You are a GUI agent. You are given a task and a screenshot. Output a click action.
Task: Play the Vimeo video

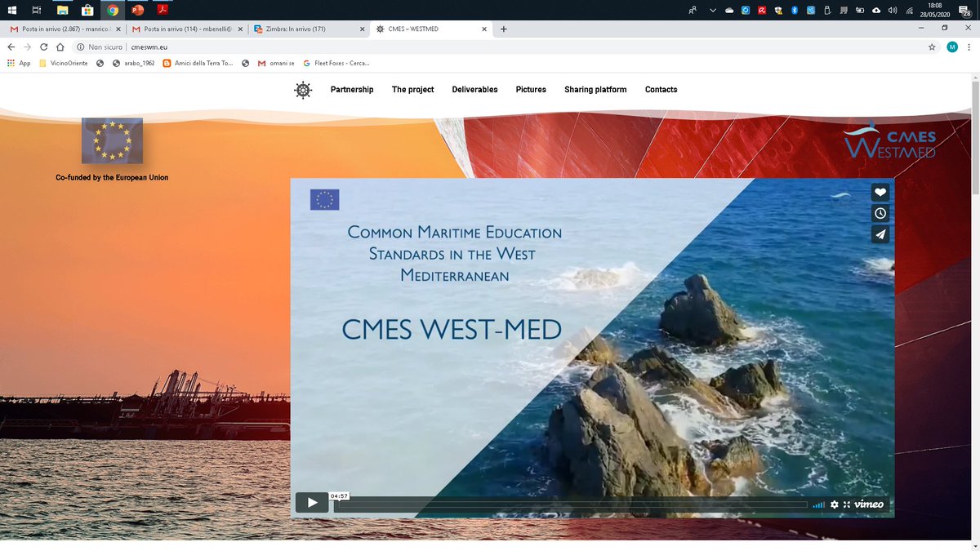312,503
